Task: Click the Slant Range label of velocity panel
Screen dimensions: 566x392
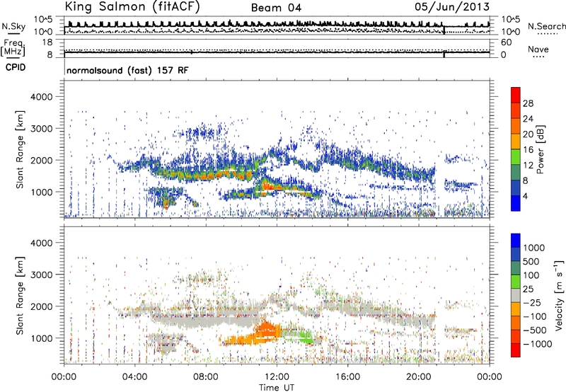Action: point(20,295)
